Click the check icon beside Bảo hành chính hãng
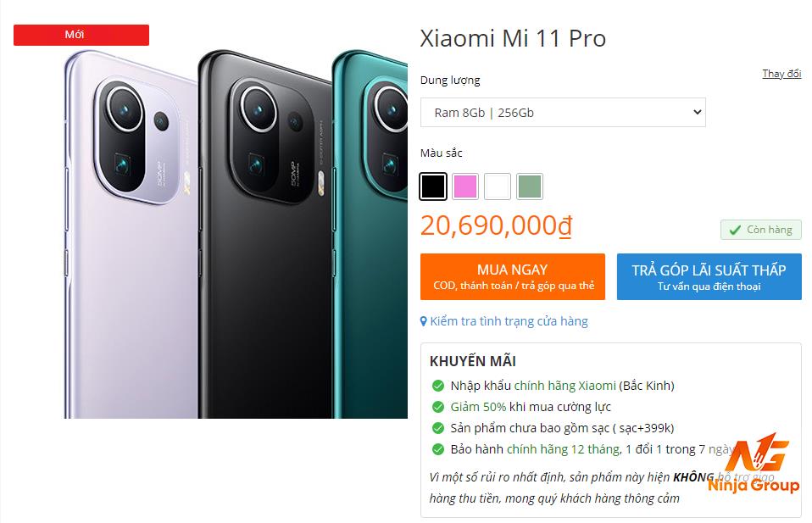 tap(438, 449)
